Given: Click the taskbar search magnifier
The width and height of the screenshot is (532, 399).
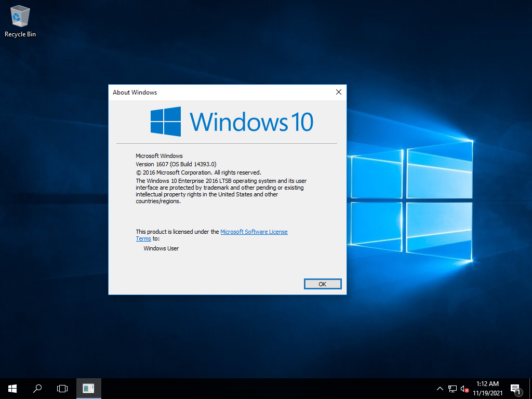Looking at the screenshot, I should click(x=37, y=388).
